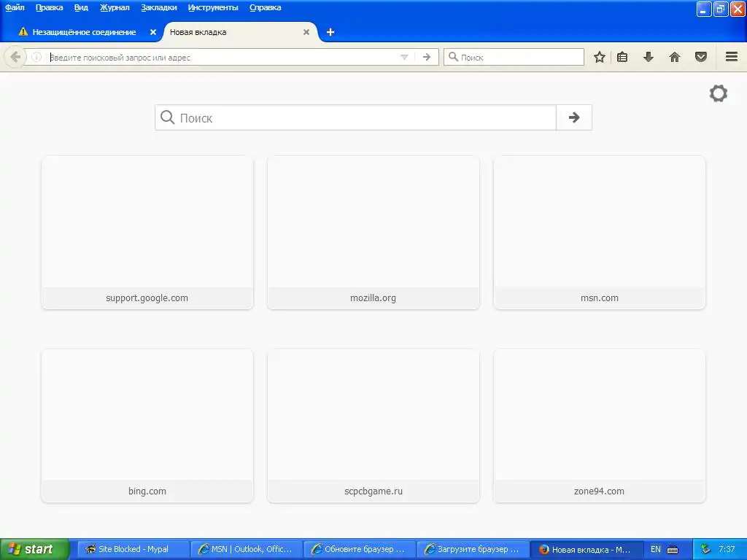Go to home page icon

[675, 57]
